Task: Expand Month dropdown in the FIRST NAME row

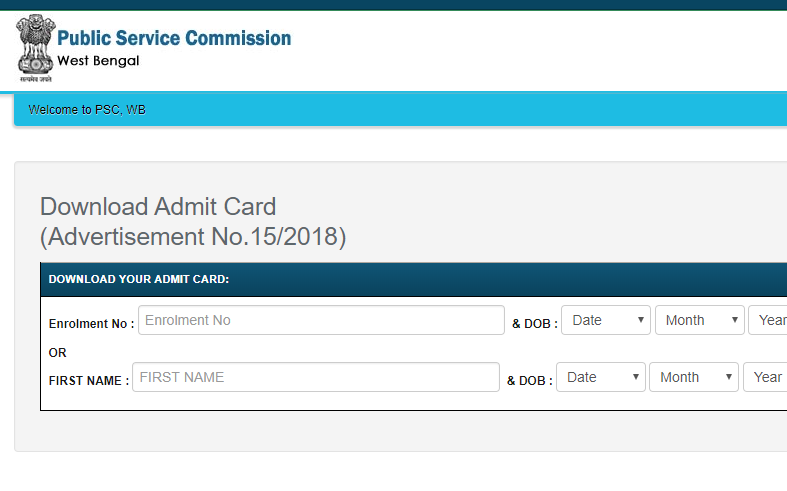Action: point(693,377)
